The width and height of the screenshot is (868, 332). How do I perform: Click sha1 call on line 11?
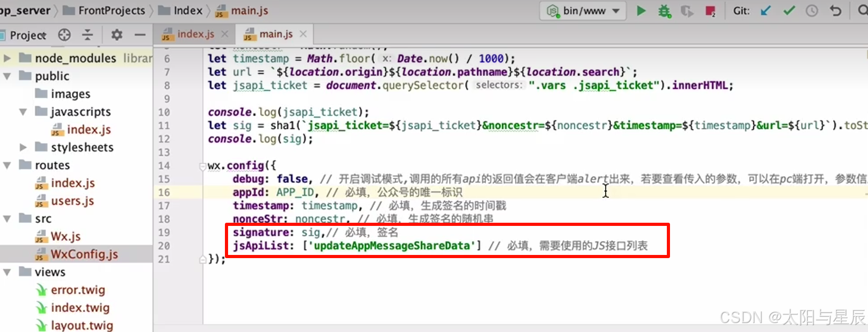tap(283, 126)
